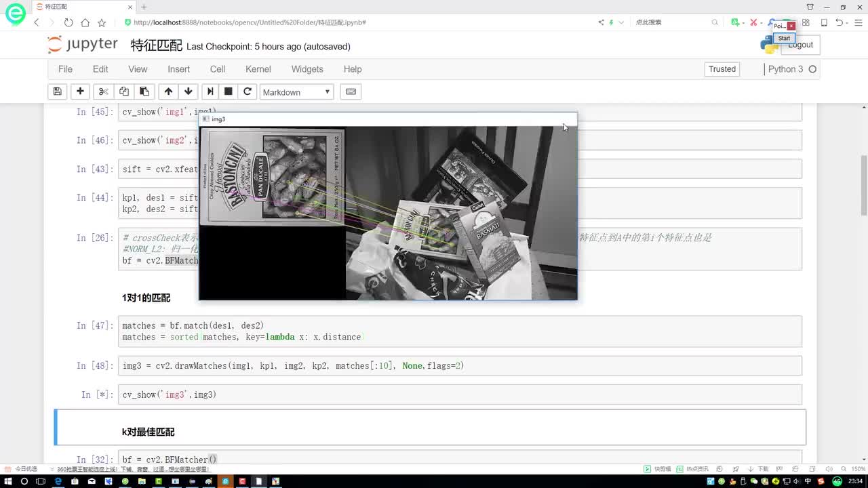Focus the browser search box
This screenshot has height=488, width=868.
671,22
